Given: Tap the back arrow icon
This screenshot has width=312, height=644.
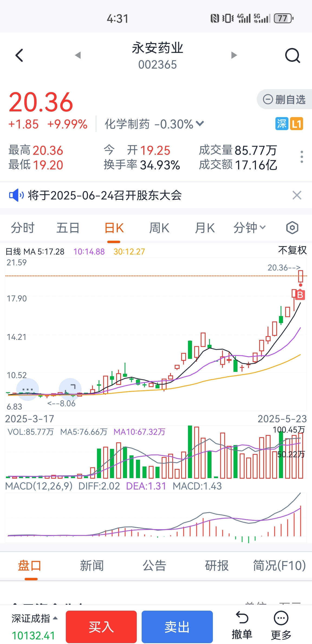Looking at the screenshot, I should coord(19,56).
